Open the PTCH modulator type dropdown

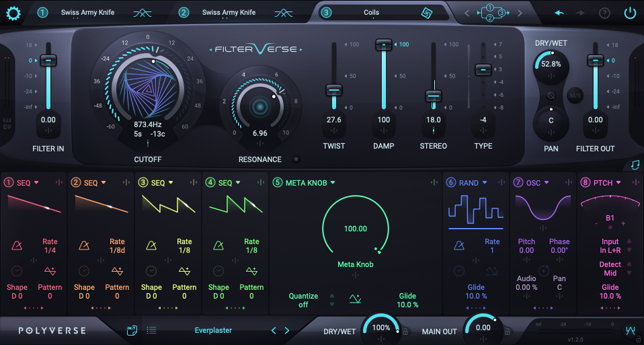click(618, 183)
